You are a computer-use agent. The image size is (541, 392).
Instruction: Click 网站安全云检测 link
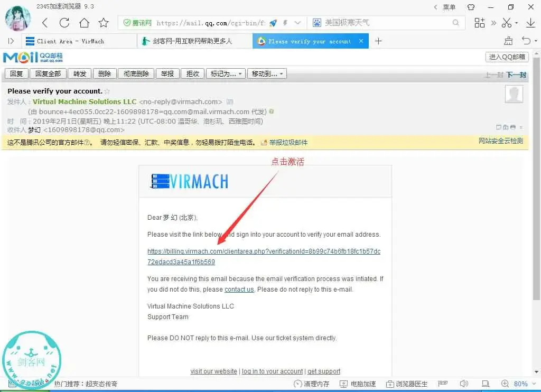[501, 141]
